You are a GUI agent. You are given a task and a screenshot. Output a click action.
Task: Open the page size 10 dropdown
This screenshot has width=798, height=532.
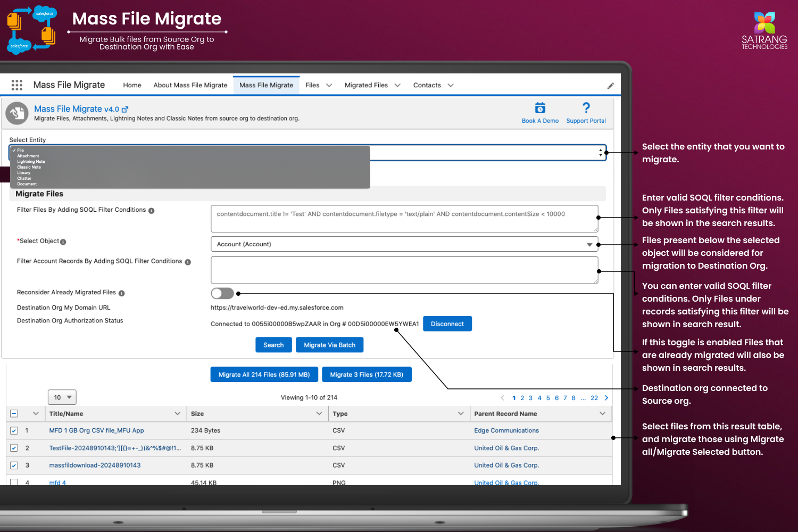tap(62, 397)
